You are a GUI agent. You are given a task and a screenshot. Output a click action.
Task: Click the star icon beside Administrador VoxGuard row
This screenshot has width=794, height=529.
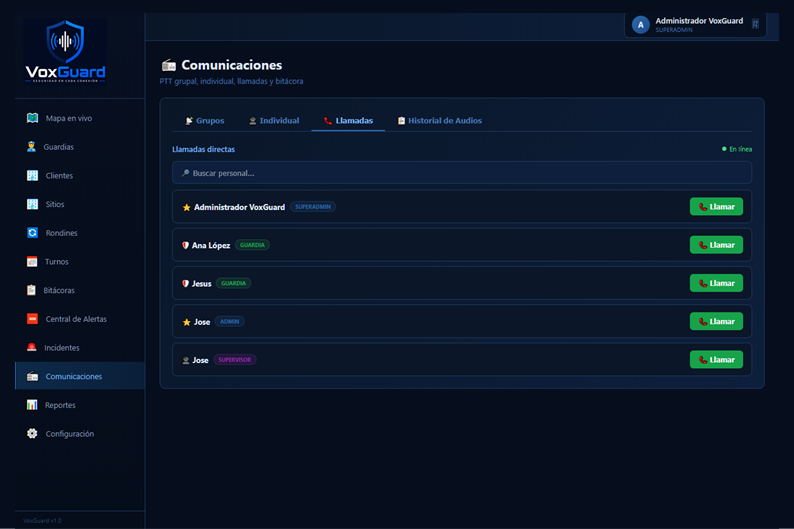tap(186, 208)
